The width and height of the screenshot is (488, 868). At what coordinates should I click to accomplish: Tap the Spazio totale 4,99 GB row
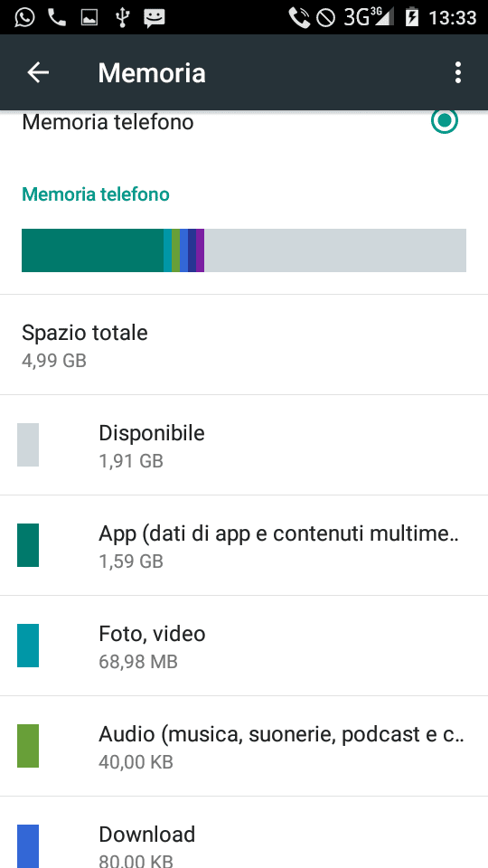pyautogui.click(x=244, y=344)
